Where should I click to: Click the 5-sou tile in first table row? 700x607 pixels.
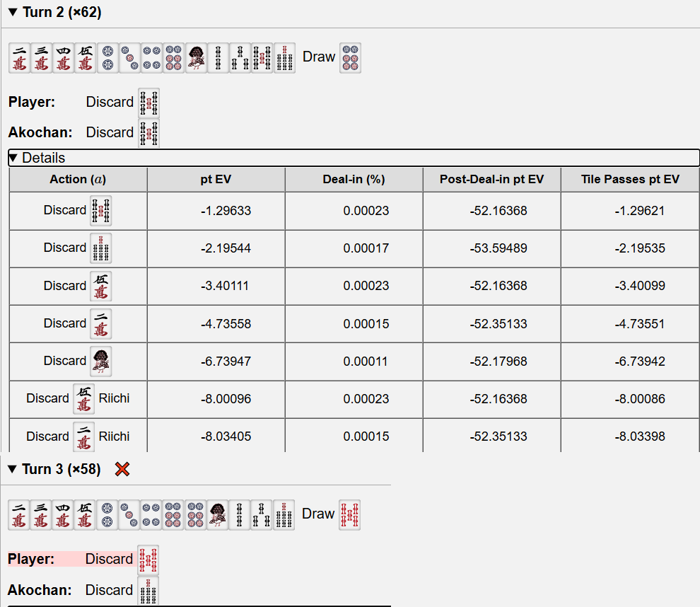[x=101, y=211]
